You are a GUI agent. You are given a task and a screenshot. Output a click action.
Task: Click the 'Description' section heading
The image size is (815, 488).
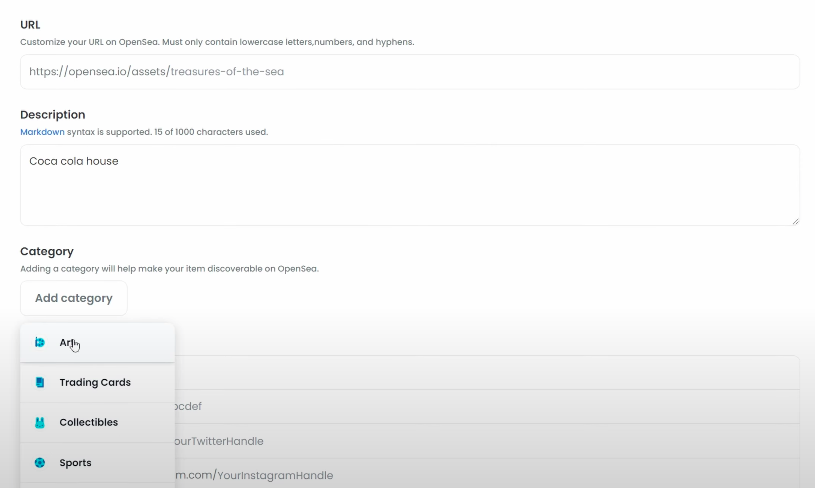pyautogui.click(x=52, y=115)
